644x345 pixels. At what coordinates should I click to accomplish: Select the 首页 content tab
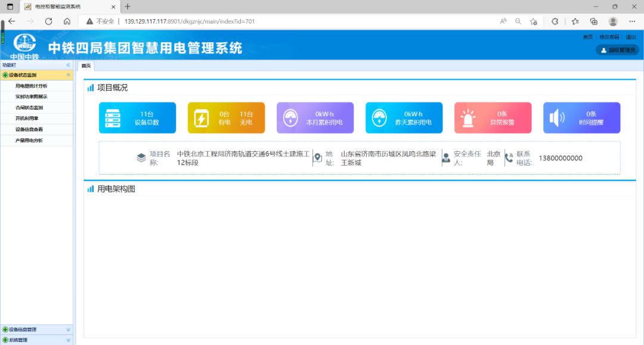coord(86,66)
